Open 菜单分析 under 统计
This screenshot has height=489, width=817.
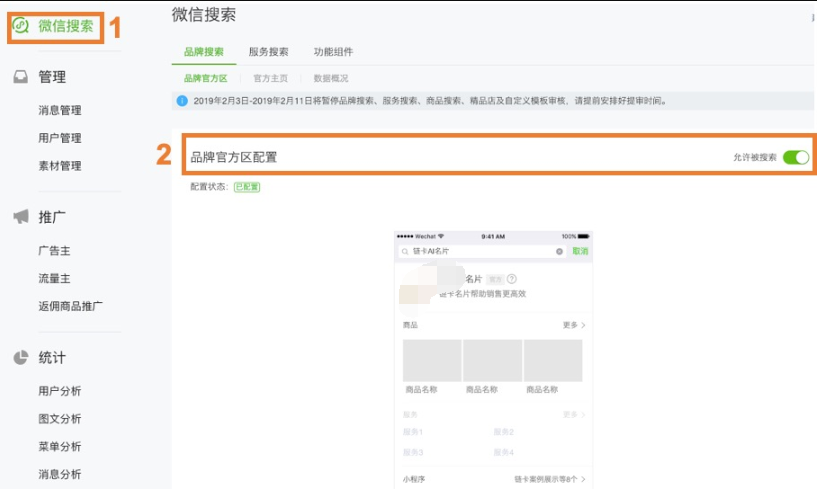[60, 446]
